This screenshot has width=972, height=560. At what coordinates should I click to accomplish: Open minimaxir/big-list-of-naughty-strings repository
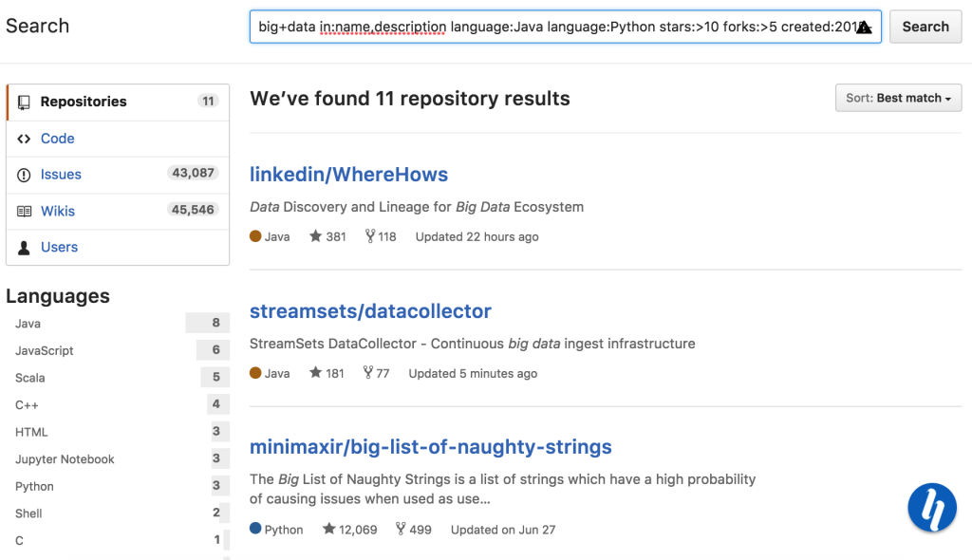click(431, 446)
